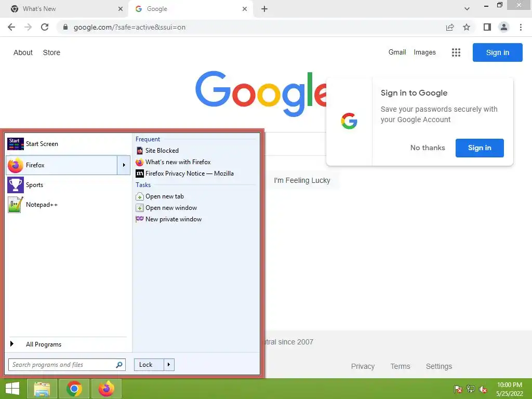Click Firefox taskbar icon
Viewport: 532px width, 399px height.
tap(107, 389)
